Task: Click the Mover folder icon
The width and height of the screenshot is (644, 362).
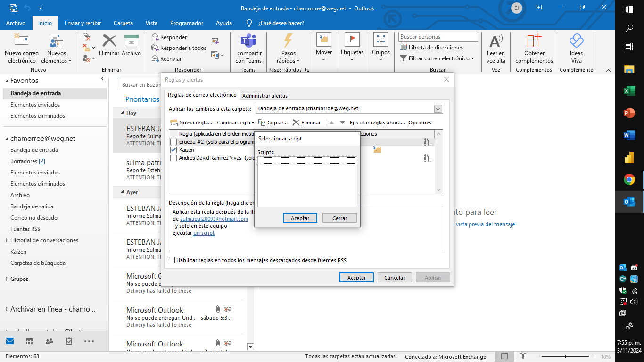Action: pos(324,40)
